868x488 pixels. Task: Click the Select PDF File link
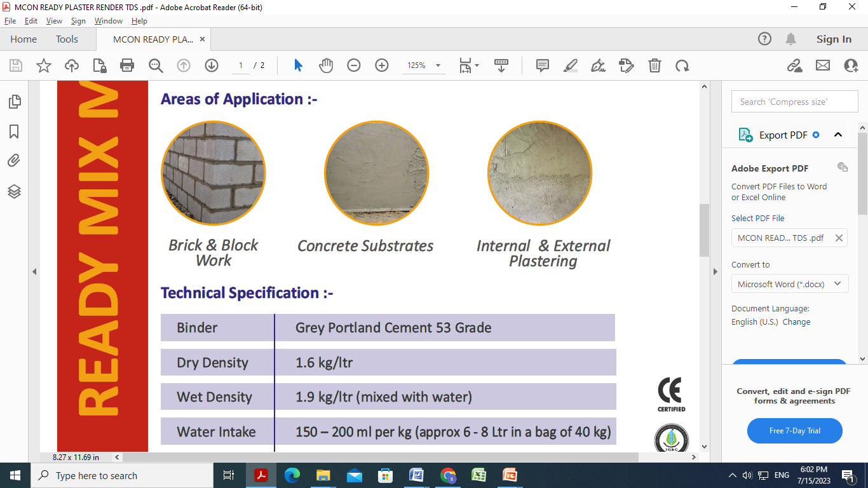(758, 218)
